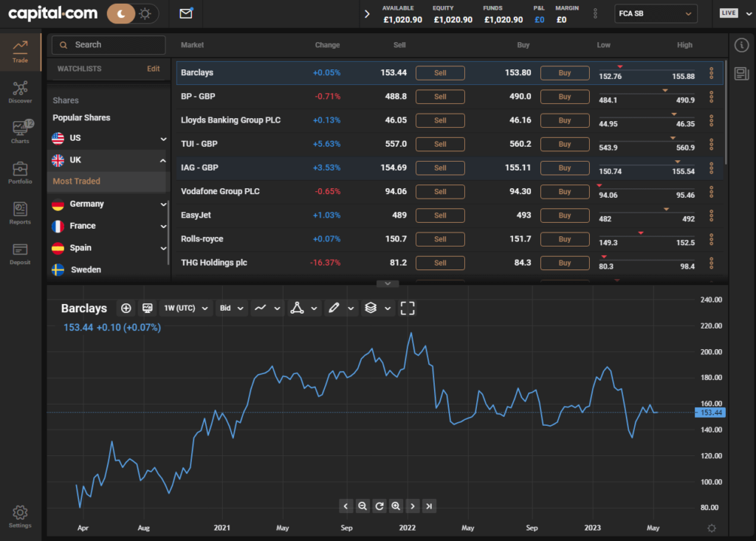Open the Deposit sidebar section
756x541 pixels.
pyautogui.click(x=20, y=254)
